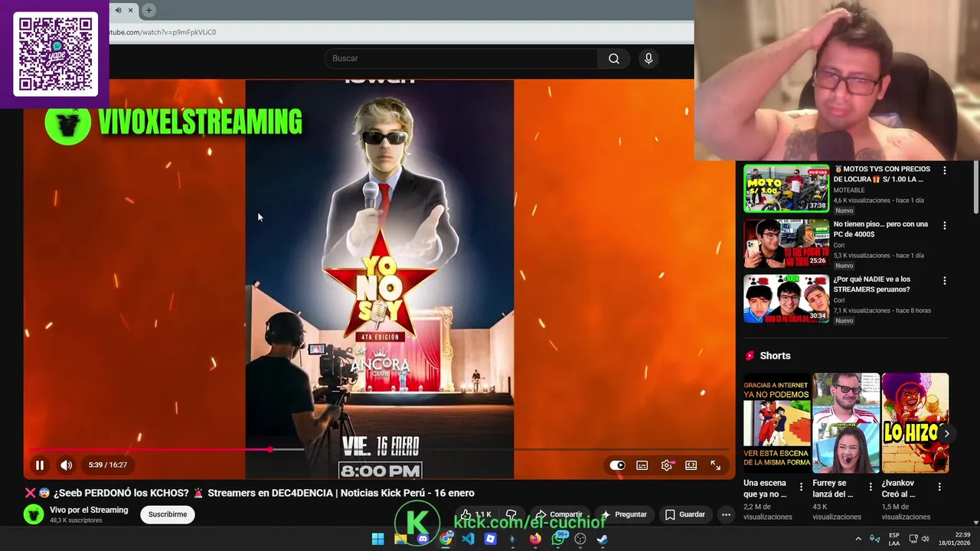Start voice search with microphone icon
The image size is (980, 551).
pyautogui.click(x=648, y=59)
